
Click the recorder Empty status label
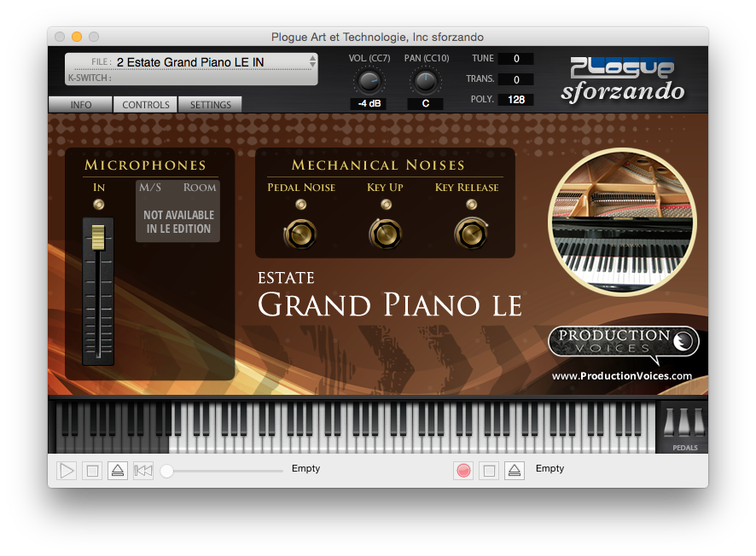pos(550,468)
